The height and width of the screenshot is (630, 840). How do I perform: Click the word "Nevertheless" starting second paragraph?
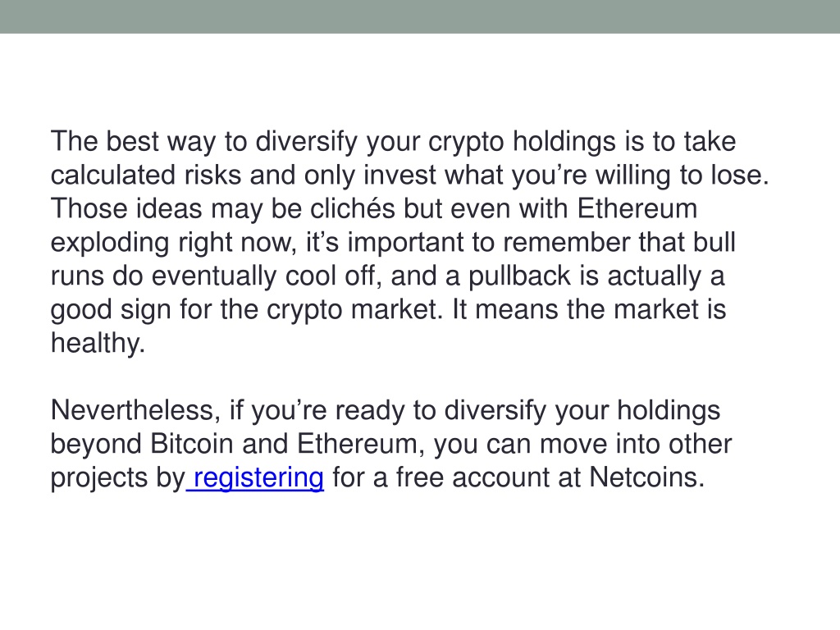click(x=132, y=410)
